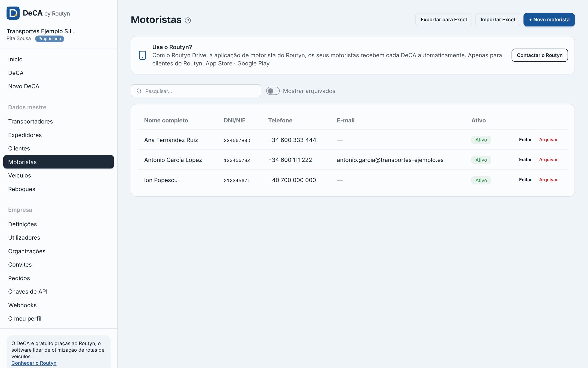Toggle Mostrar arquivados switch

[273, 91]
